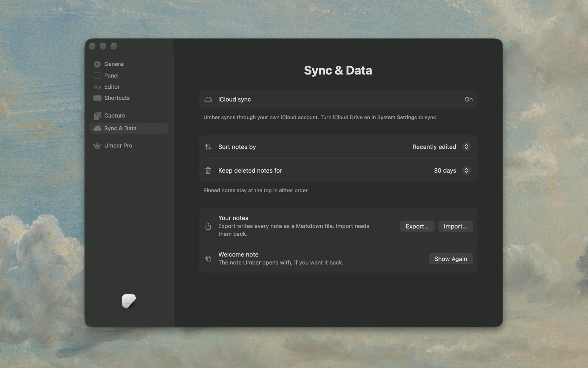Click the Shortcuts keyboard icon in sidebar
The width and height of the screenshot is (588, 368).
[x=97, y=98]
